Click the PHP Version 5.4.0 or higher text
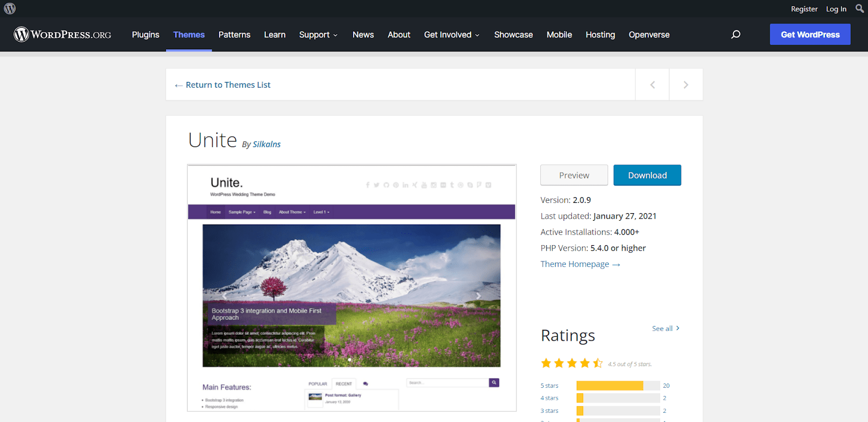The image size is (868, 422). [593, 248]
